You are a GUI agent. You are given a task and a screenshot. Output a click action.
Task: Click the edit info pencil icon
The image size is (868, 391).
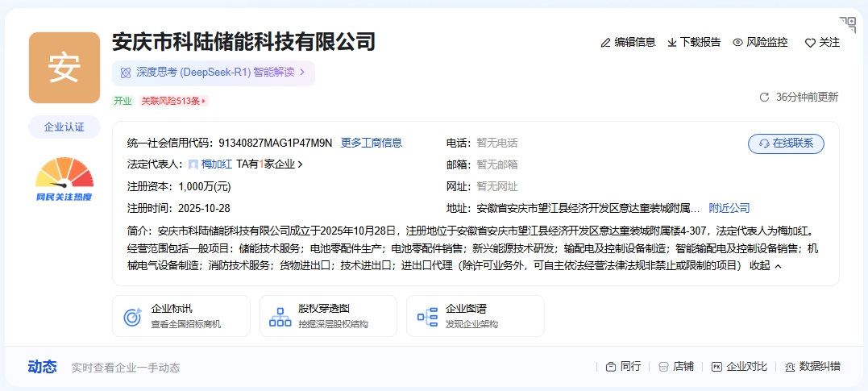606,43
